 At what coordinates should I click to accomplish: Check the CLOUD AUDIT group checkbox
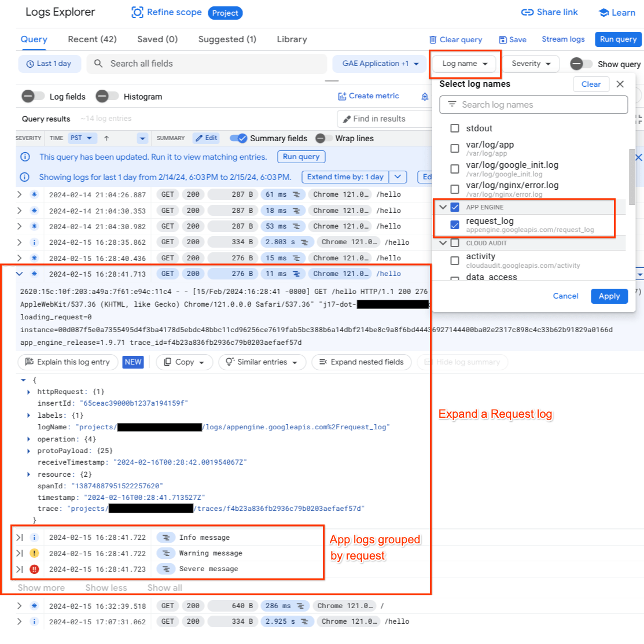tap(455, 243)
